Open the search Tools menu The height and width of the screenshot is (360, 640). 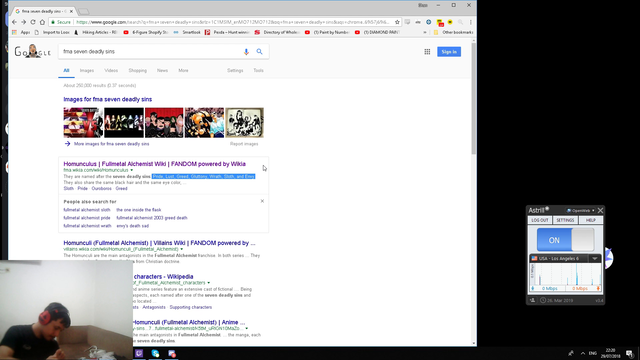click(x=258, y=71)
